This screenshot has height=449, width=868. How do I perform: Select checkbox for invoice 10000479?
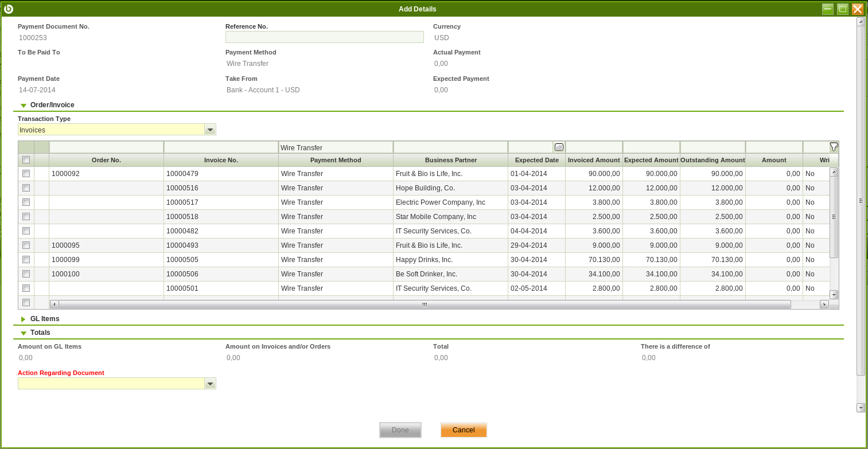pos(26,174)
